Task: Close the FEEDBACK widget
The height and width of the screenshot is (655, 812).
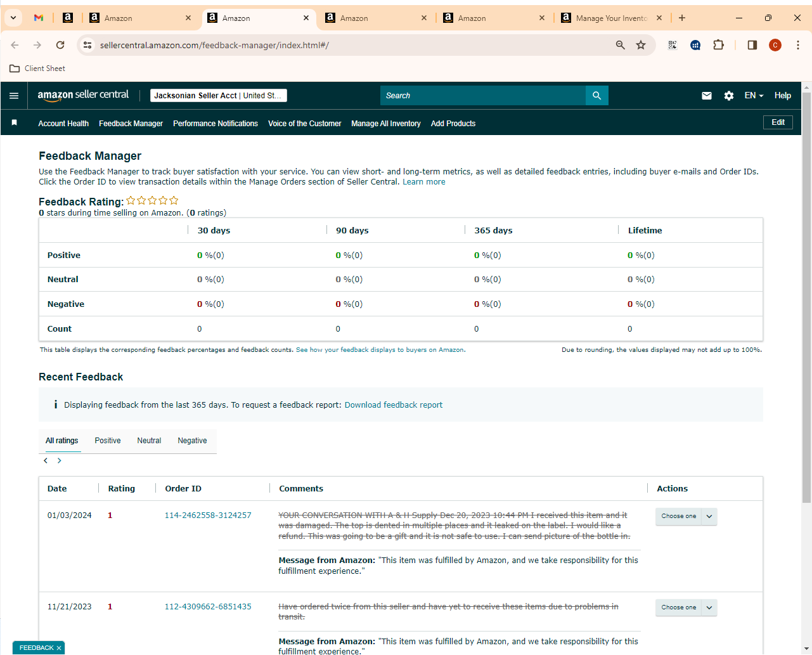Action: click(x=59, y=648)
